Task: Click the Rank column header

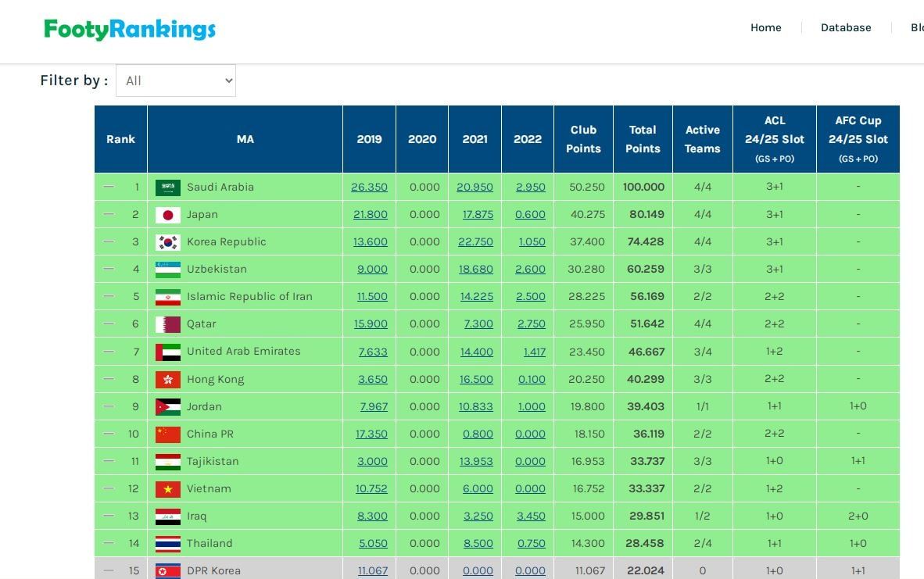Action: [x=120, y=139]
